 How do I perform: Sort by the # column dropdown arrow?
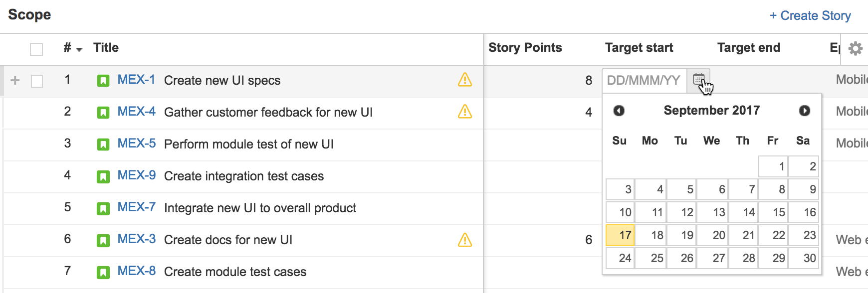(79, 49)
